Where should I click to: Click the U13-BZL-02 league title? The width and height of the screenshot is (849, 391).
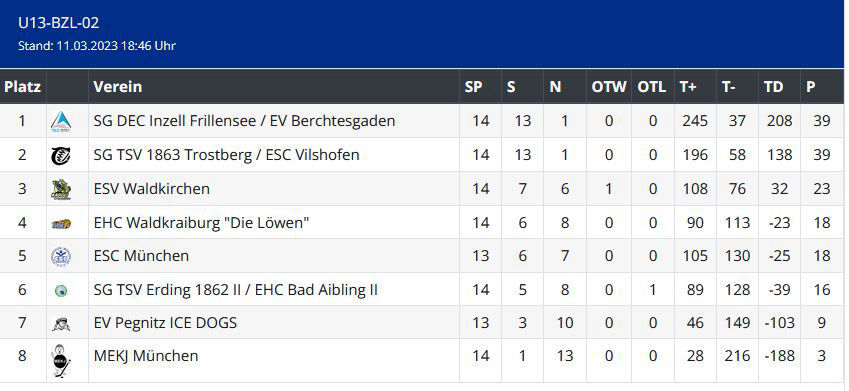coord(58,23)
